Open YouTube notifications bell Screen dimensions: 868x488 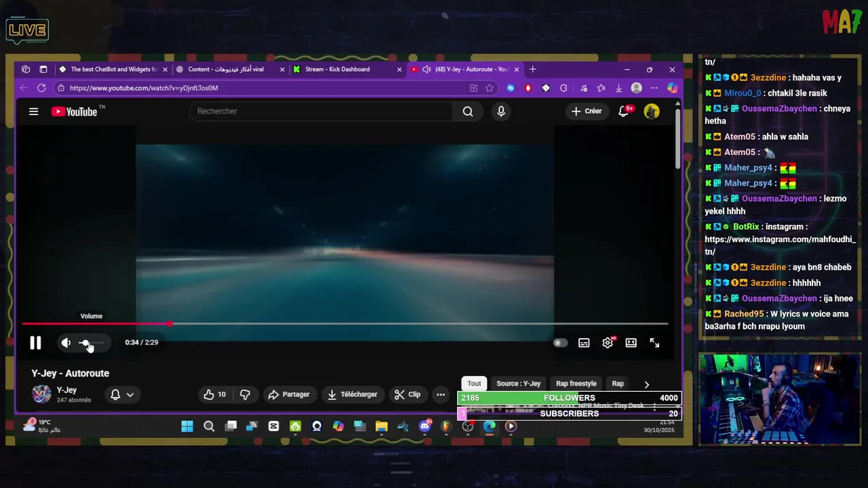coord(624,111)
